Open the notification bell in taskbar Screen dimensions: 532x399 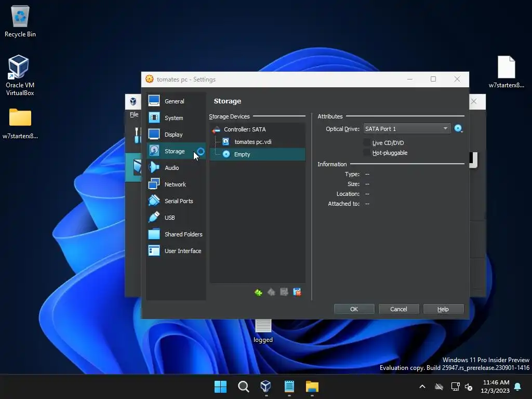point(518,387)
